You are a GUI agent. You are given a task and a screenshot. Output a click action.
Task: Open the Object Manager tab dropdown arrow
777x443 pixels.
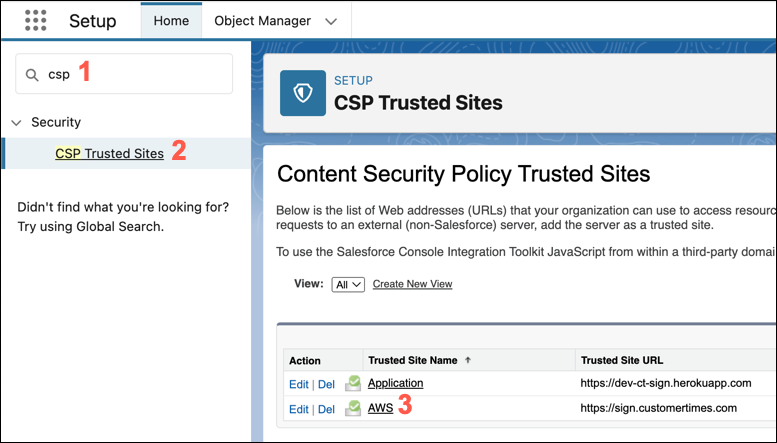point(331,21)
